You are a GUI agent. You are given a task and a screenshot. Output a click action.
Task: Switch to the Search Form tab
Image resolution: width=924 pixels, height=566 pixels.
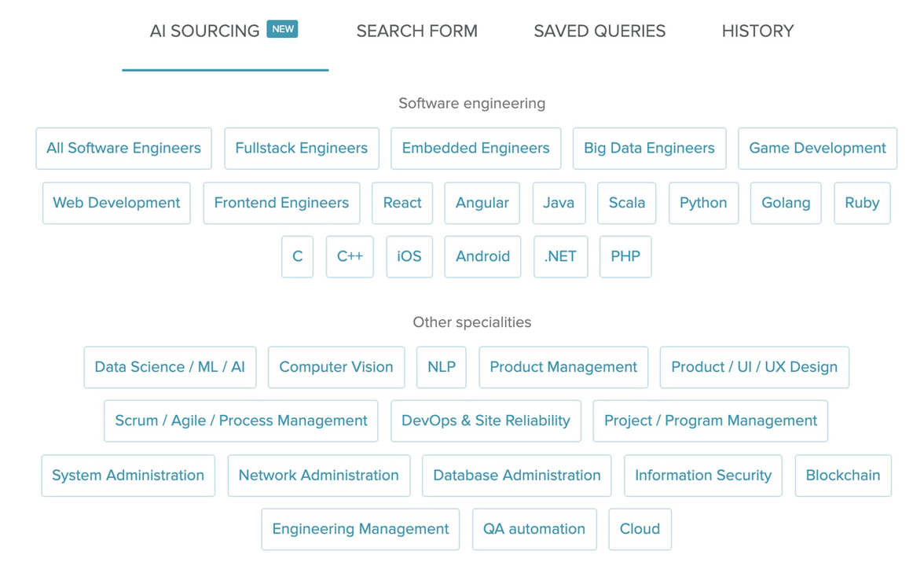tap(416, 31)
